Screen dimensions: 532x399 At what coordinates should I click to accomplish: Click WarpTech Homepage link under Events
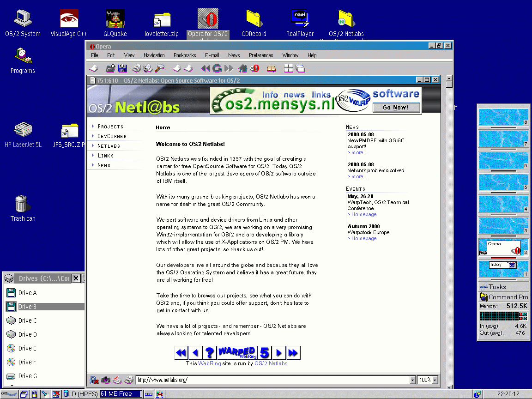click(362, 214)
